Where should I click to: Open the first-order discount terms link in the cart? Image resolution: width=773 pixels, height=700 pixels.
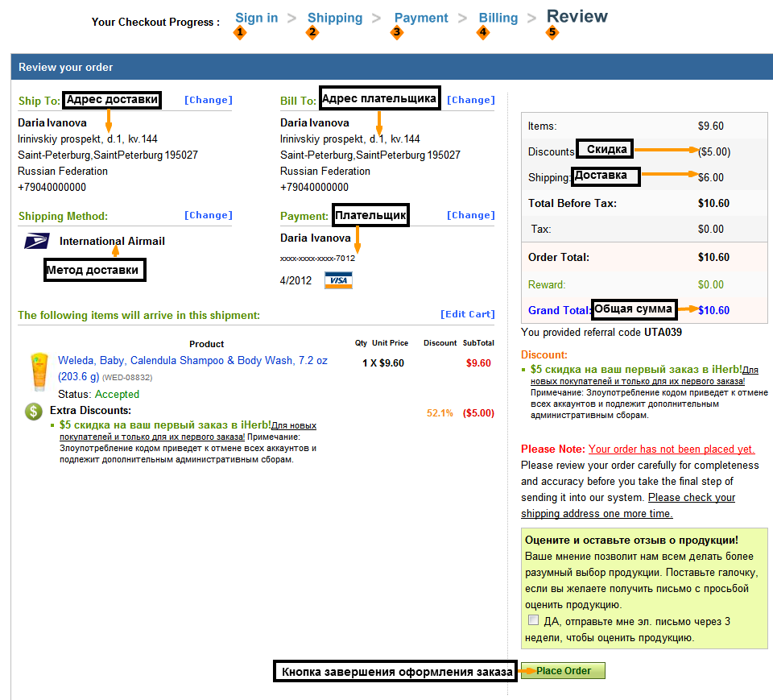tap(188, 431)
